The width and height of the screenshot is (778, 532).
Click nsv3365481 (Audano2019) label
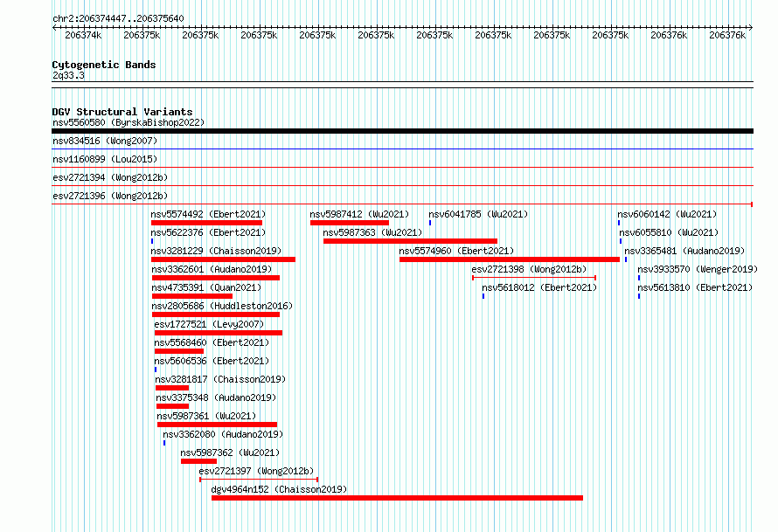tap(684, 251)
